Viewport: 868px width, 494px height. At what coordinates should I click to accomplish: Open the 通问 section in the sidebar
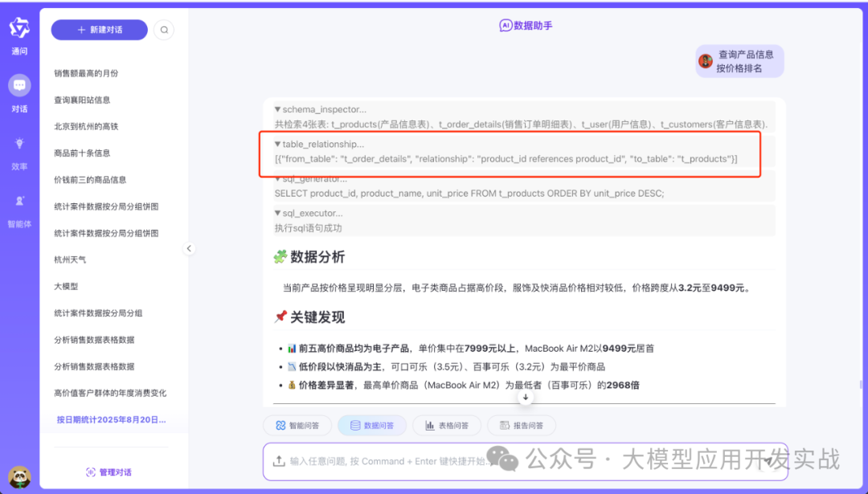(19, 34)
